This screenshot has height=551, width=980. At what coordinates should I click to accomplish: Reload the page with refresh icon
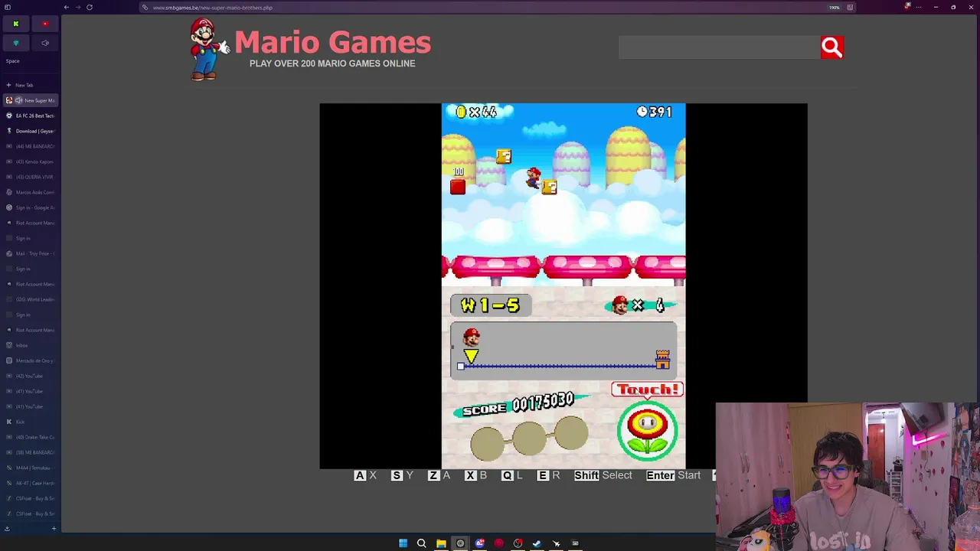pos(90,7)
